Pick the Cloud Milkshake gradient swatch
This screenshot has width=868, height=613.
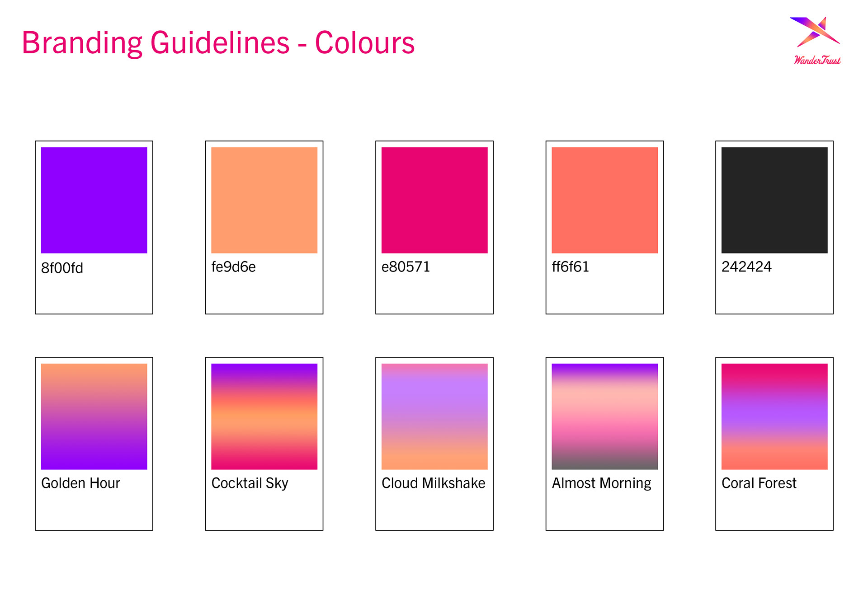point(434,416)
